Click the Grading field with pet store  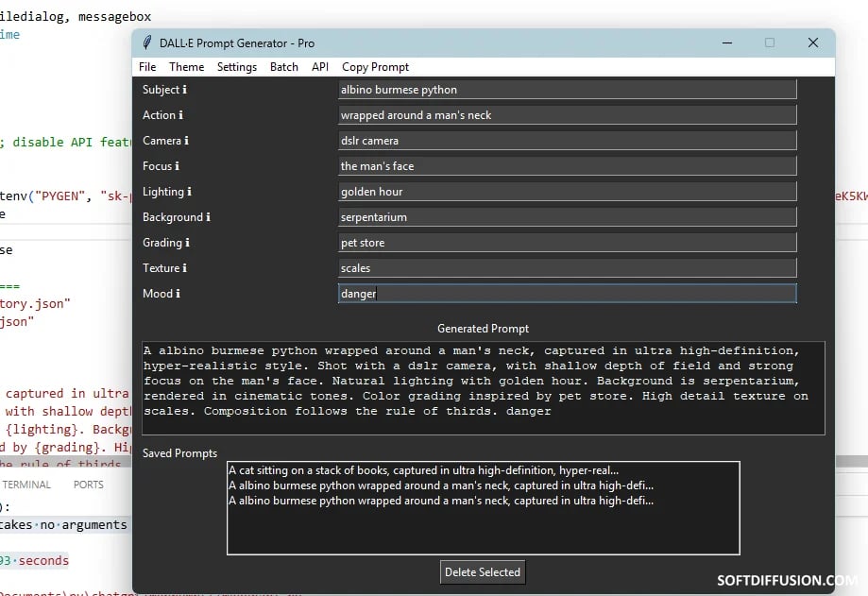tap(568, 243)
